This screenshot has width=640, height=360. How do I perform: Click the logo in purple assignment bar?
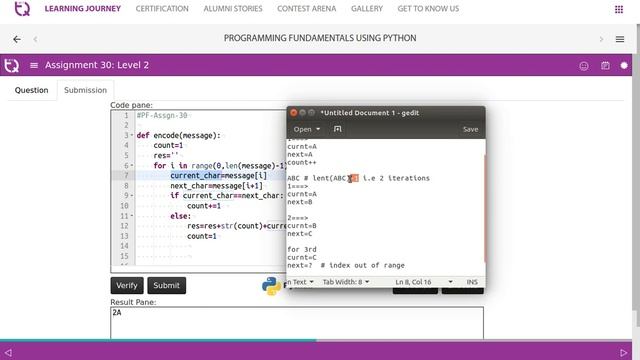tap(11, 65)
